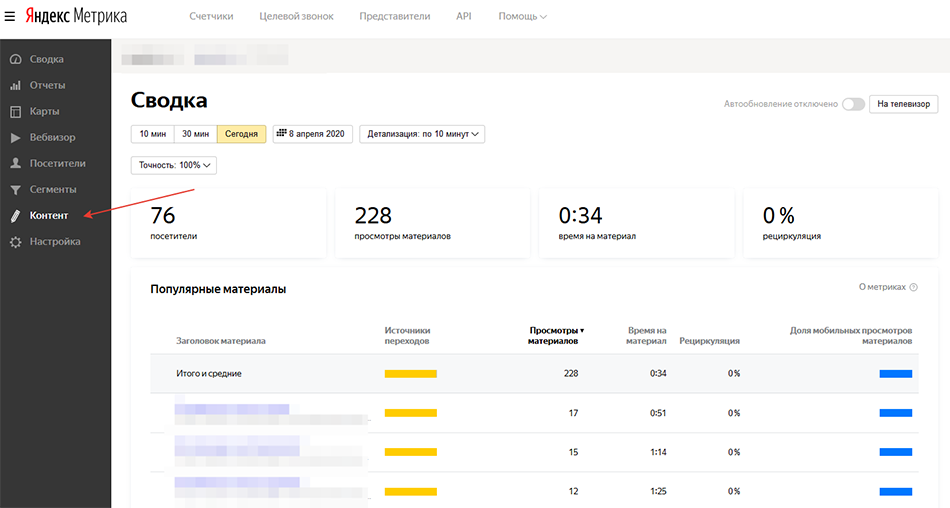Click the Доля мобильных просмотров материалов header
The image size is (950, 508).
(851, 335)
